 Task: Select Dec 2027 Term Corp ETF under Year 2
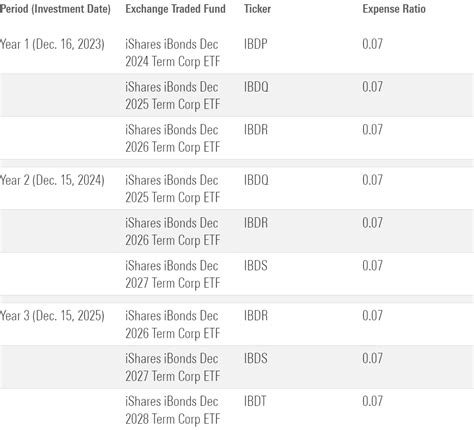(173, 274)
